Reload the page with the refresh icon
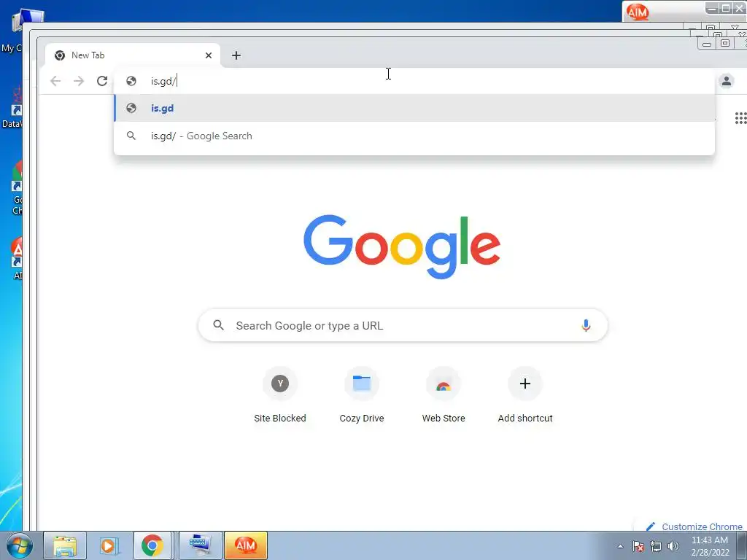 click(x=102, y=81)
